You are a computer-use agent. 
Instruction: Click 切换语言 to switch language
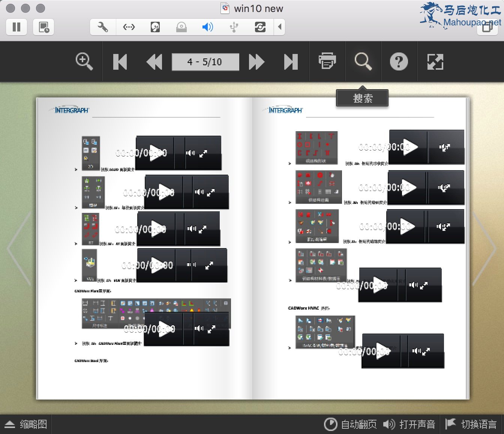(471, 424)
